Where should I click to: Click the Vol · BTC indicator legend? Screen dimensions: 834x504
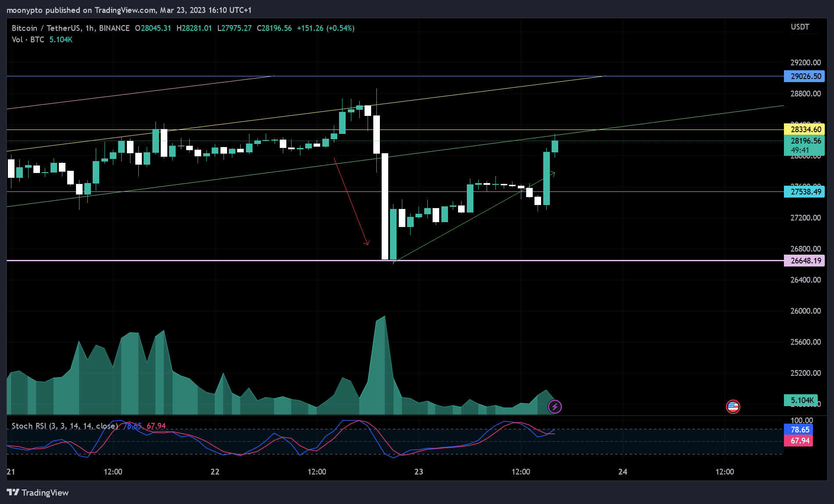[x=28, y=40]
